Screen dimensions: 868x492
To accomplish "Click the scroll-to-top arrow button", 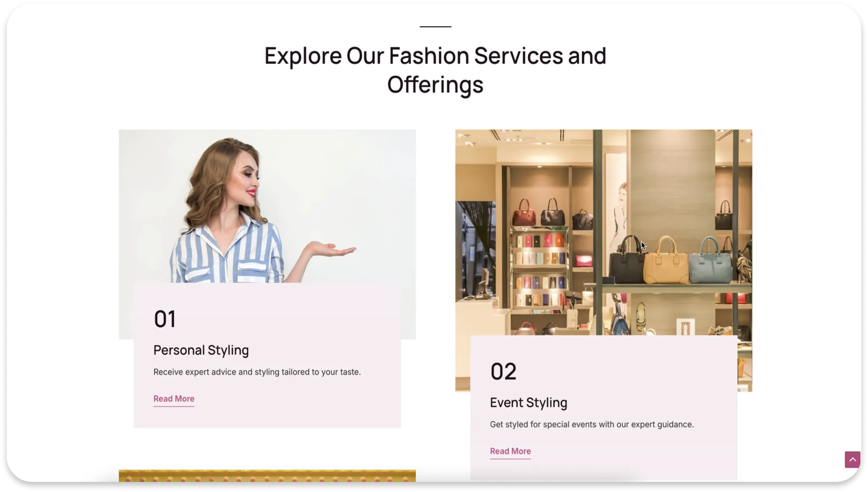I will click(852, 460).
